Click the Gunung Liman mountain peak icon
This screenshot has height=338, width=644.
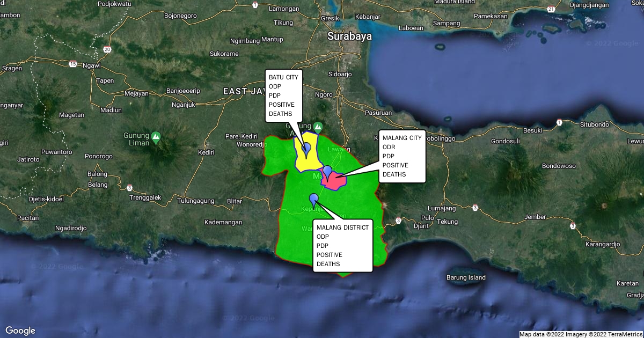(x=156, y=136)
